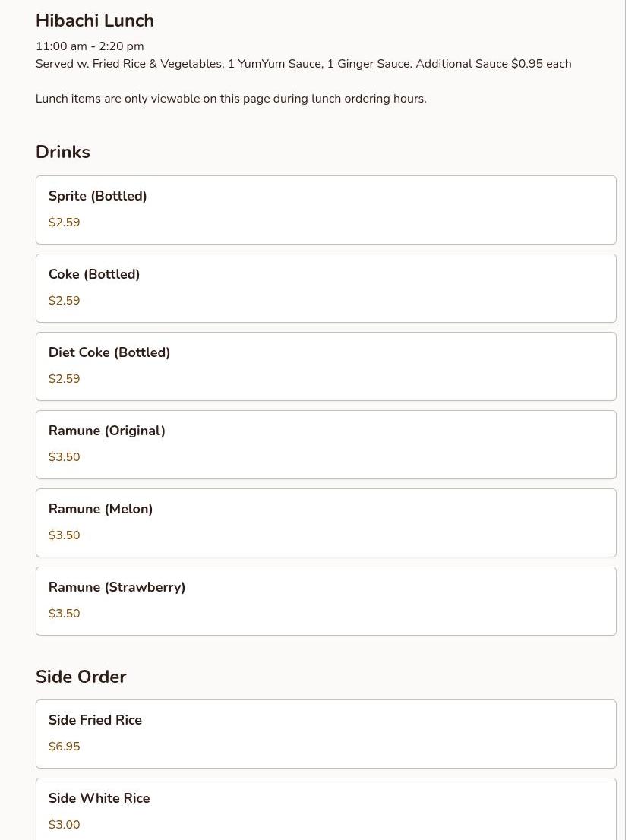The height and width of the screenshot is (840, 641).
Task: Click the Drinks section heading
Action: (x=63, y=152)
